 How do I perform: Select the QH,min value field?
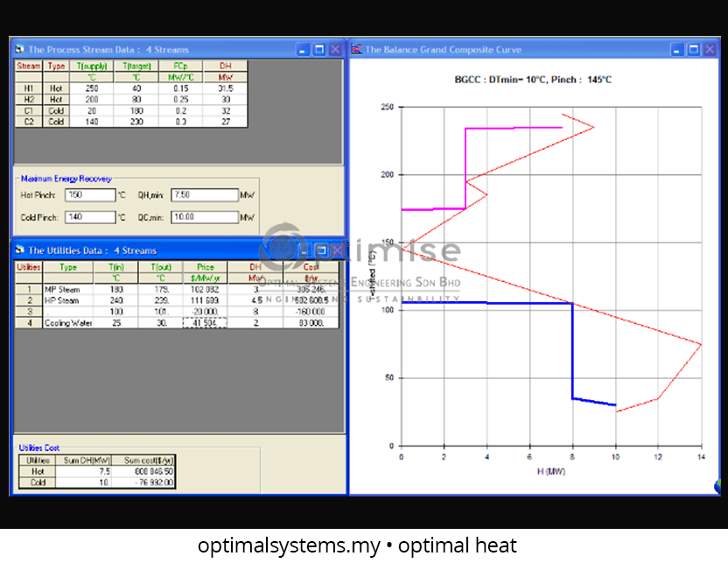[204, 195]
